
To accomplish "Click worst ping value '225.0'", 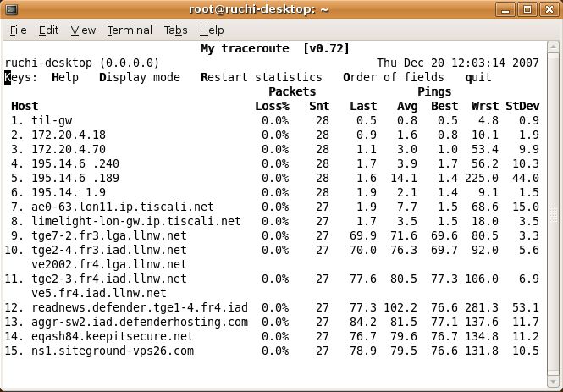I will 482,179.
